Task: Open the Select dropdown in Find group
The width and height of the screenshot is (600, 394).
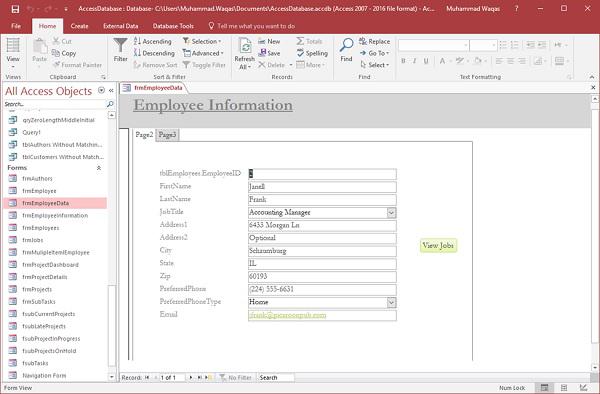Action: 375,65
